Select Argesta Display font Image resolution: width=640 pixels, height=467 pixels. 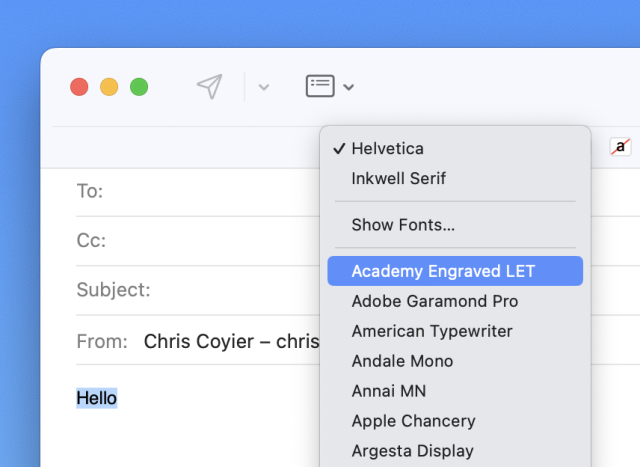point(412,451)
